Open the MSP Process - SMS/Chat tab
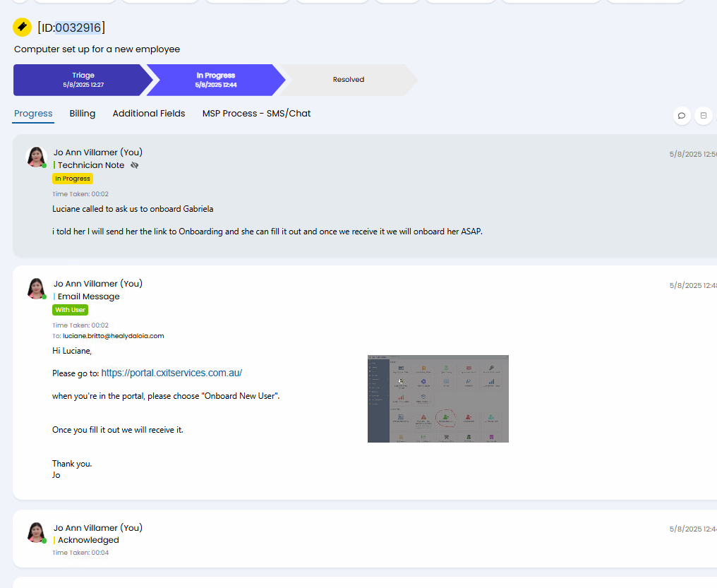The width and height of the screenshot is (717, 588). (257, 114)
